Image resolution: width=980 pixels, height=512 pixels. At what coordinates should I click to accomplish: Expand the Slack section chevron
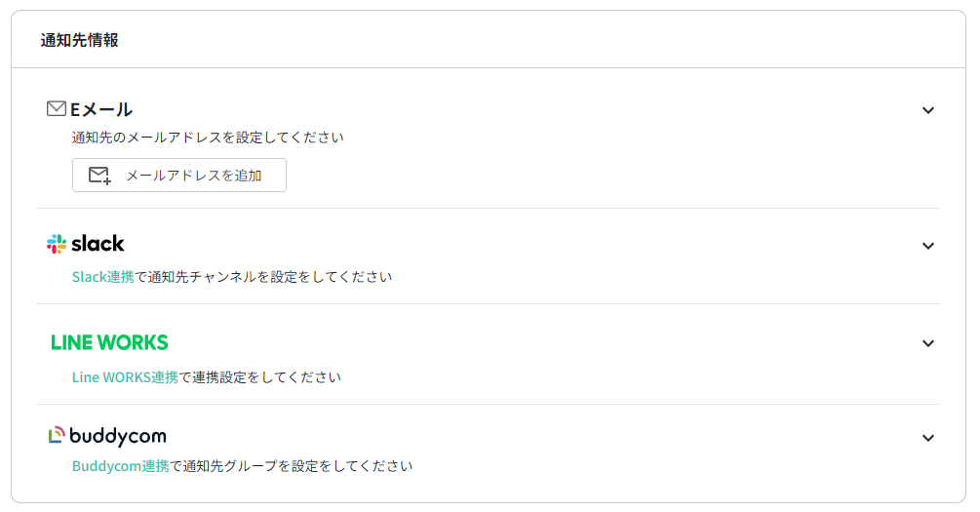click(927, 246)
